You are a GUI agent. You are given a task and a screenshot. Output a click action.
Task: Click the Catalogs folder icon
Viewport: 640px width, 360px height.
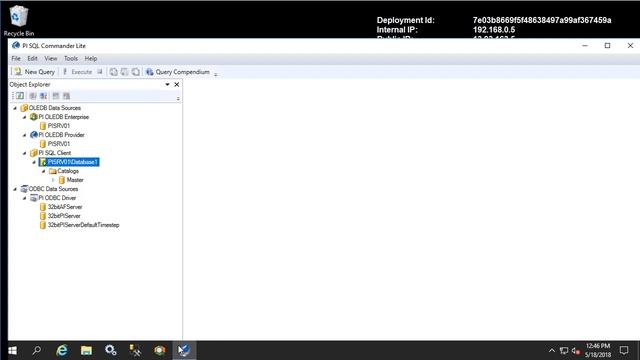(x=53, y=171)
